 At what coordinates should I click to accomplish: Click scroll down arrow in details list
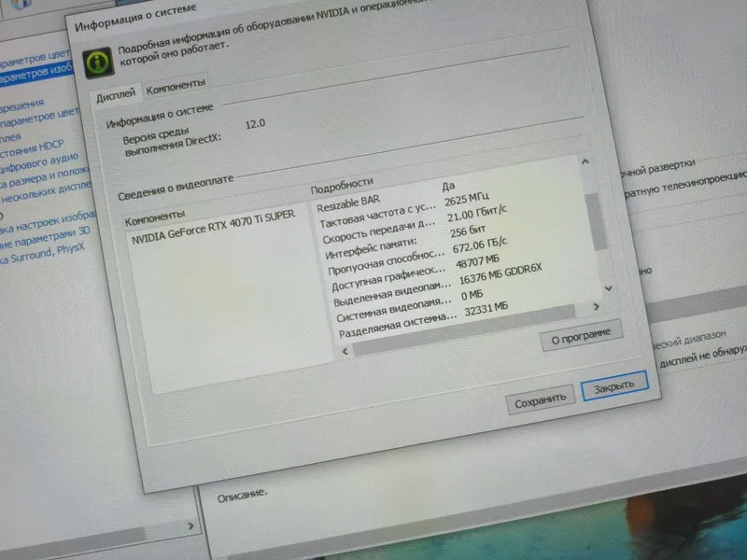point(609,288)
